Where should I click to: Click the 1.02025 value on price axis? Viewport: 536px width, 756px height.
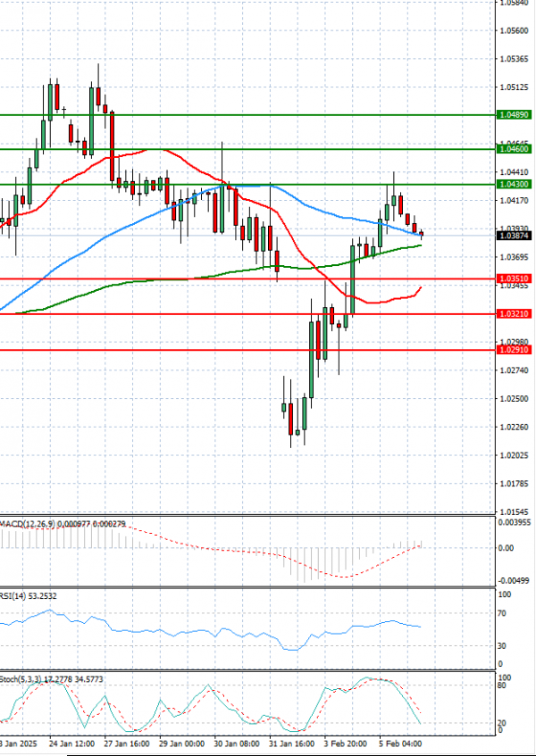(515, 455)
